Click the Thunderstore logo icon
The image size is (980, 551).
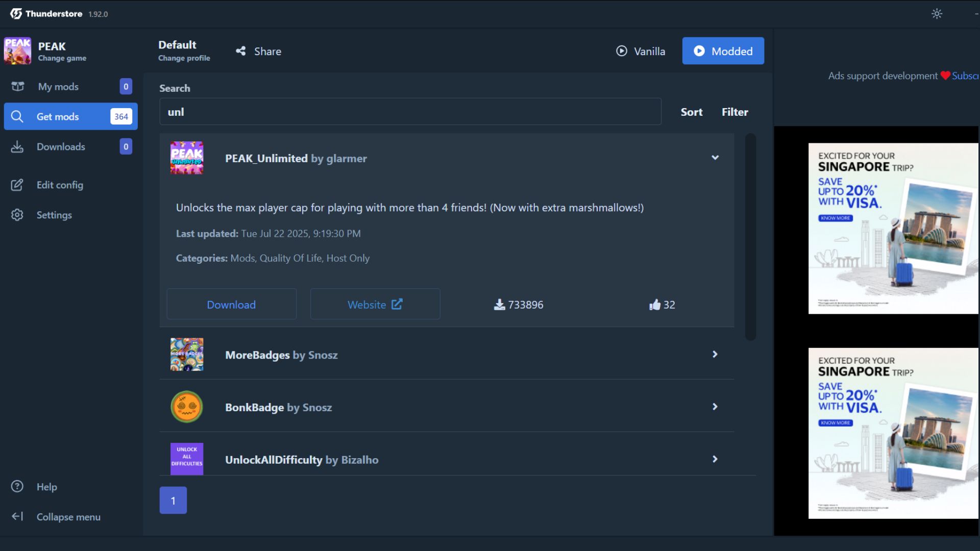(16, 14)
